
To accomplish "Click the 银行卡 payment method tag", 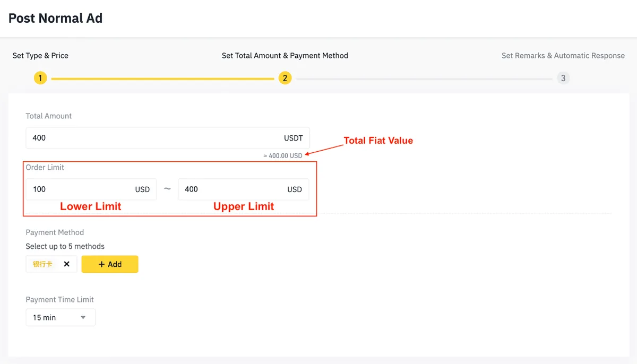I will pyautogui.click(x=42, y=264).
